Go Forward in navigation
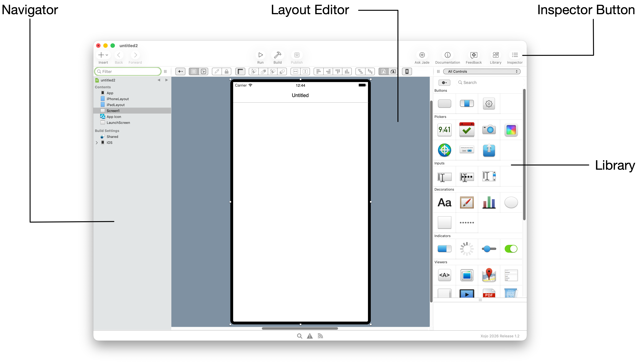The height and width of the screenshot is (364, 637). point(135,55)
